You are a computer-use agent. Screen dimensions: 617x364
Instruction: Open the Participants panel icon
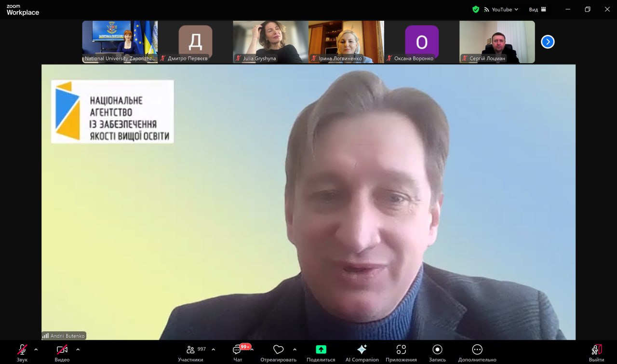point(191,350)
